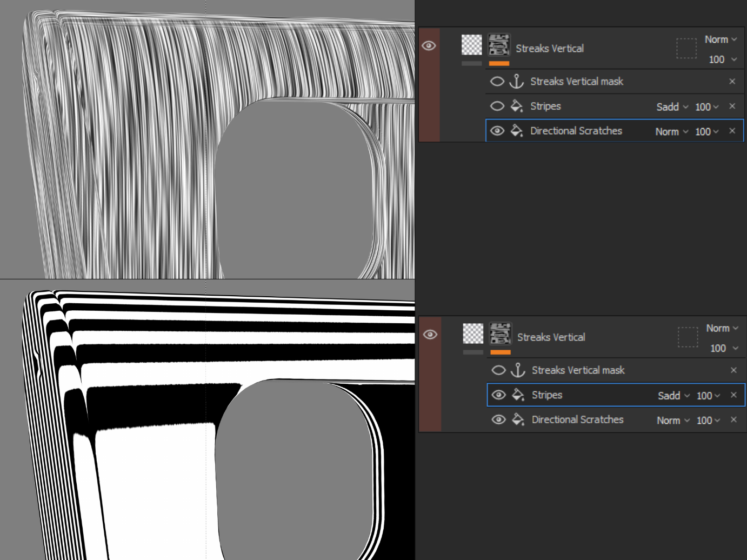Click the anchor point icon in upper stack

[517, 81]
